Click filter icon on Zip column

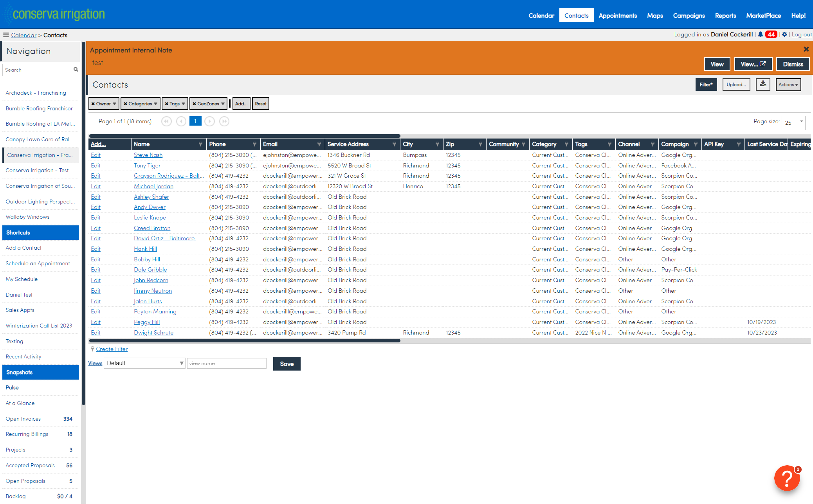tap(480, 144)
